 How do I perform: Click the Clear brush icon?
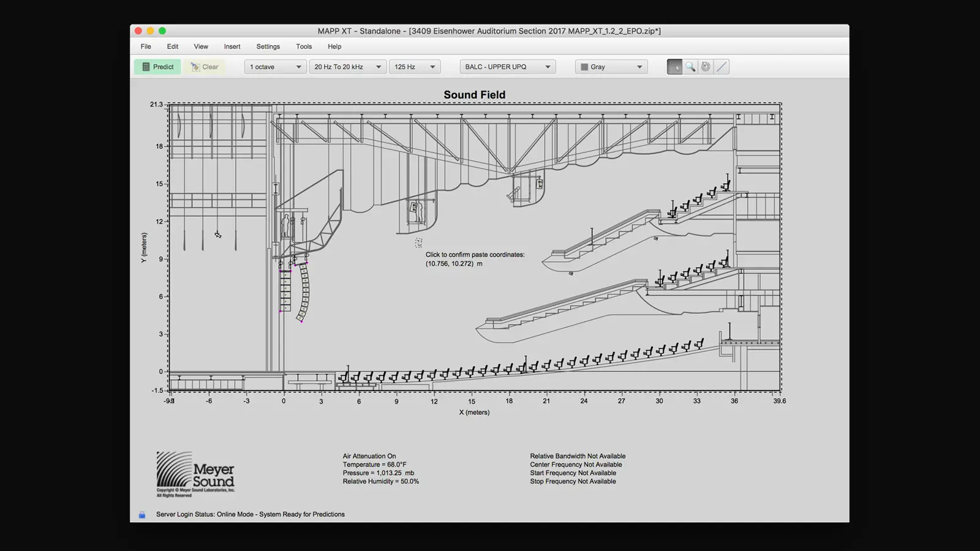195,67
